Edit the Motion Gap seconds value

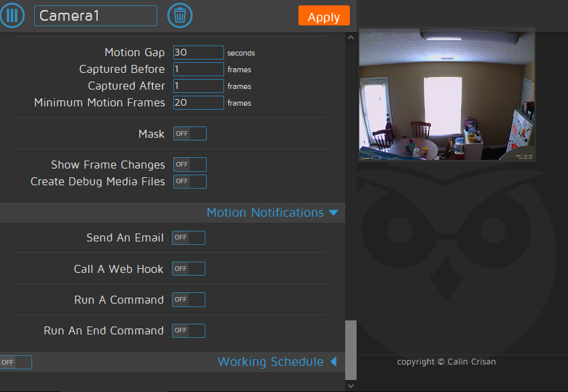point(198,52)
